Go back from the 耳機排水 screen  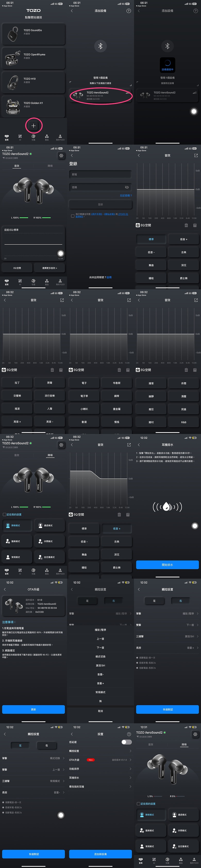coord(139,445)
